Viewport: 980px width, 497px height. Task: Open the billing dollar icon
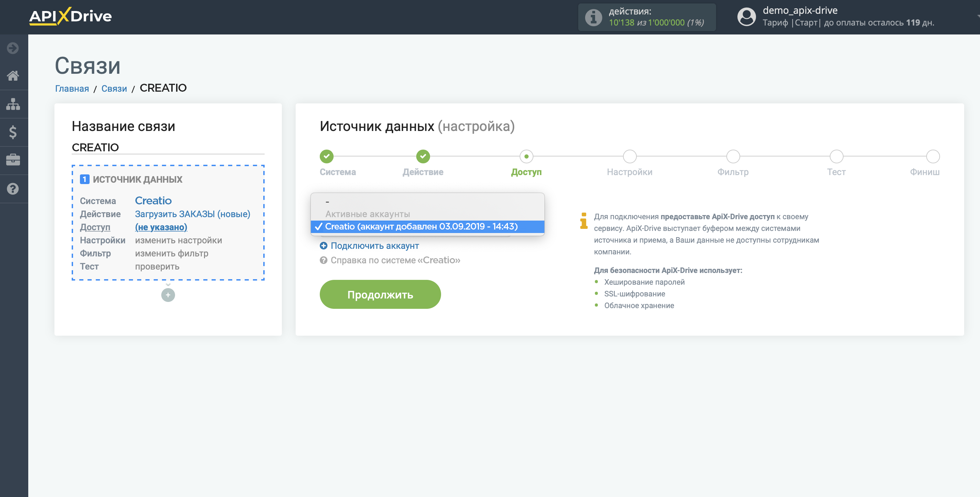click(x=13, y=132)
